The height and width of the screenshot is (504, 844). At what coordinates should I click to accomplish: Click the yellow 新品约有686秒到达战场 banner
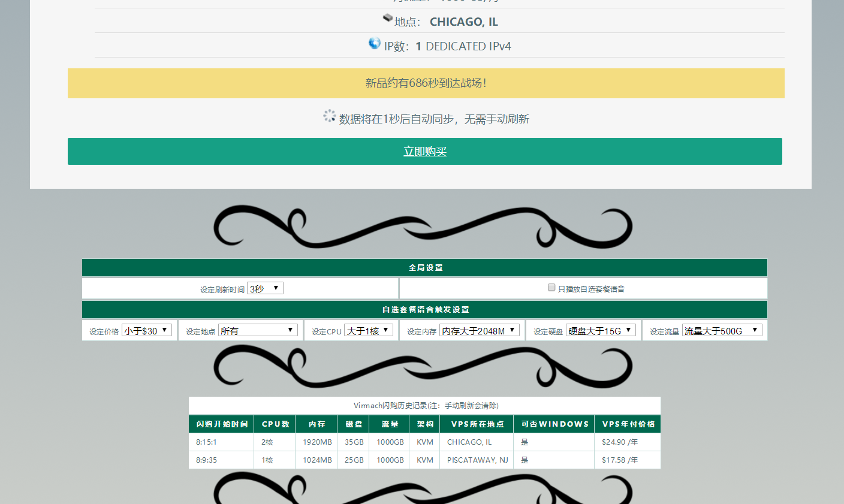tap(426, 83)
